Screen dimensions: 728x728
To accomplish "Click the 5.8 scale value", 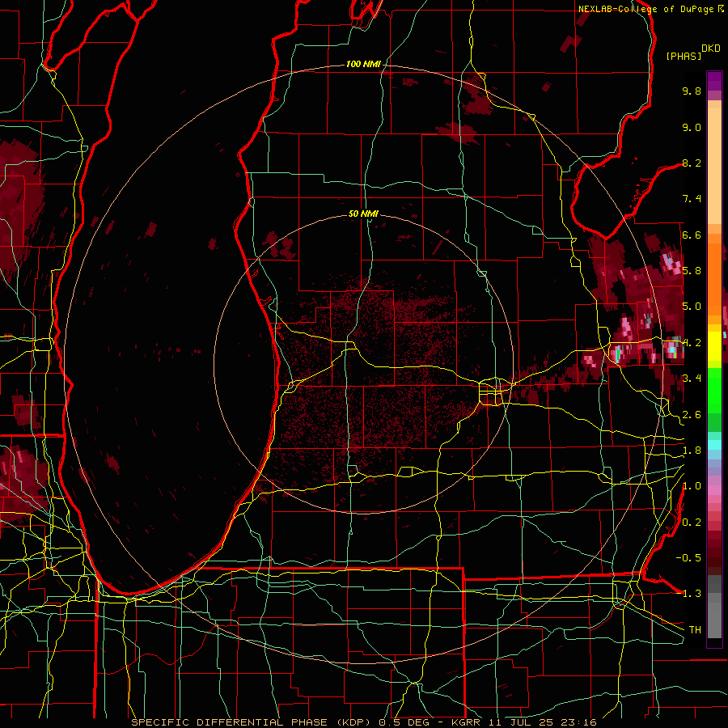I will point(692,271).
